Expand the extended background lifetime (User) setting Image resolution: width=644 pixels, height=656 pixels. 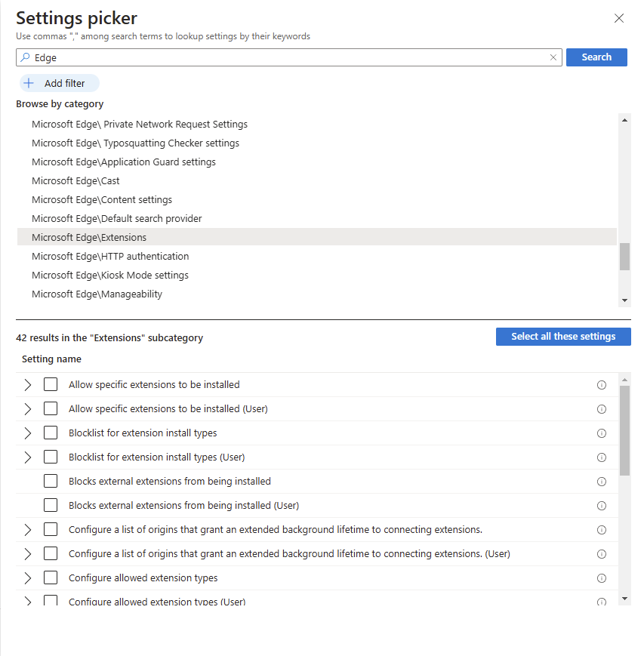[28, 554]
